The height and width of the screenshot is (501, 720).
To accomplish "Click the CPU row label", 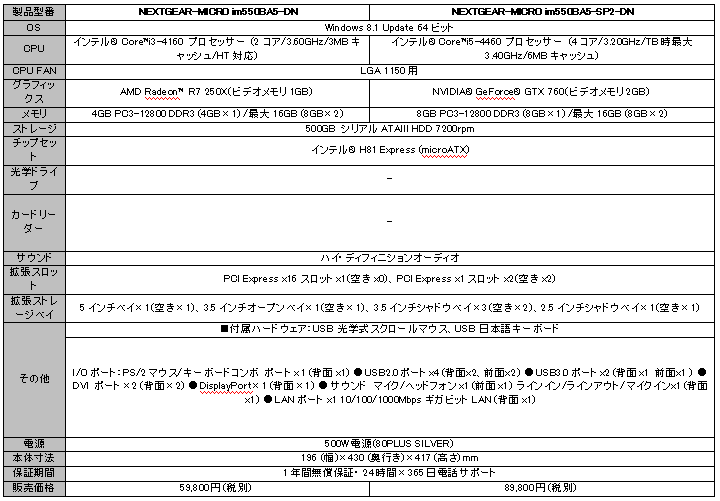I will coord(34,49).
